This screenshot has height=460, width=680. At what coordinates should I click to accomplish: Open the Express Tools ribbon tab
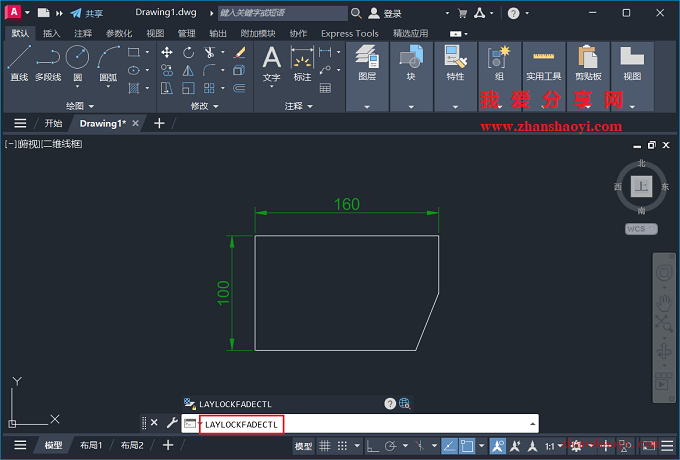(x=350, y=33)
